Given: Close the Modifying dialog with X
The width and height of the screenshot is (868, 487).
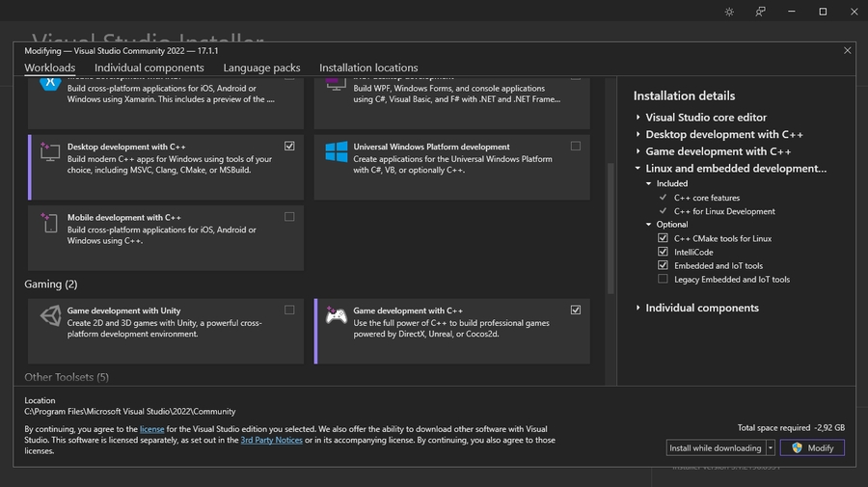Looking at the screenshot, I should [848, 50].
